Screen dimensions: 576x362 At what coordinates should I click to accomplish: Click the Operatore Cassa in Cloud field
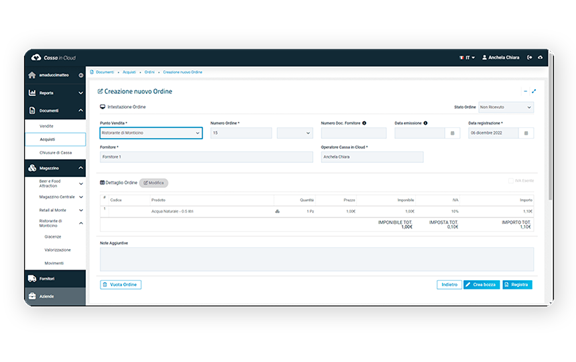pos(372,157)
